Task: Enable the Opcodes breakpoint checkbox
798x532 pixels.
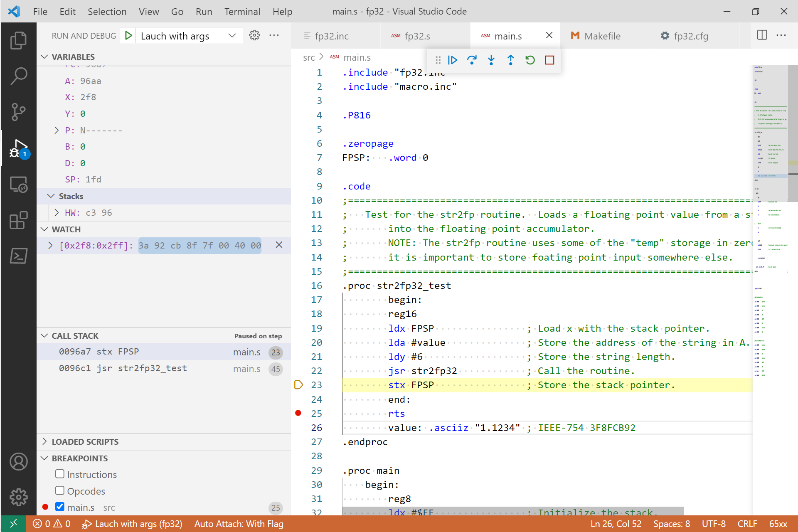Action: point(60,490)
